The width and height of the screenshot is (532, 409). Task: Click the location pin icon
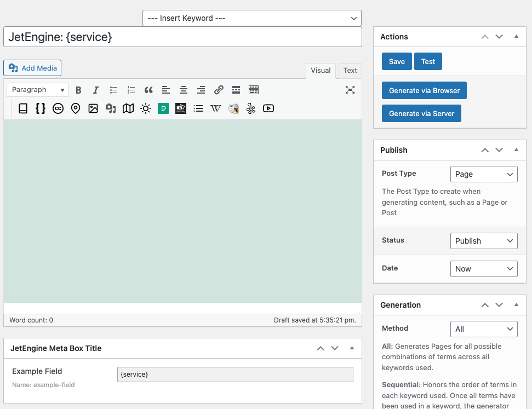(76, 108)
